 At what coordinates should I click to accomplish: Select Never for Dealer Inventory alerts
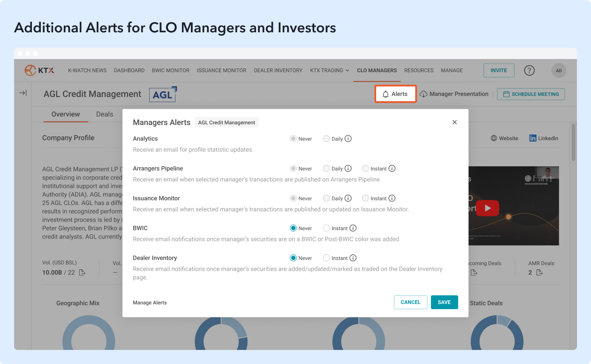tap(293, 258)
